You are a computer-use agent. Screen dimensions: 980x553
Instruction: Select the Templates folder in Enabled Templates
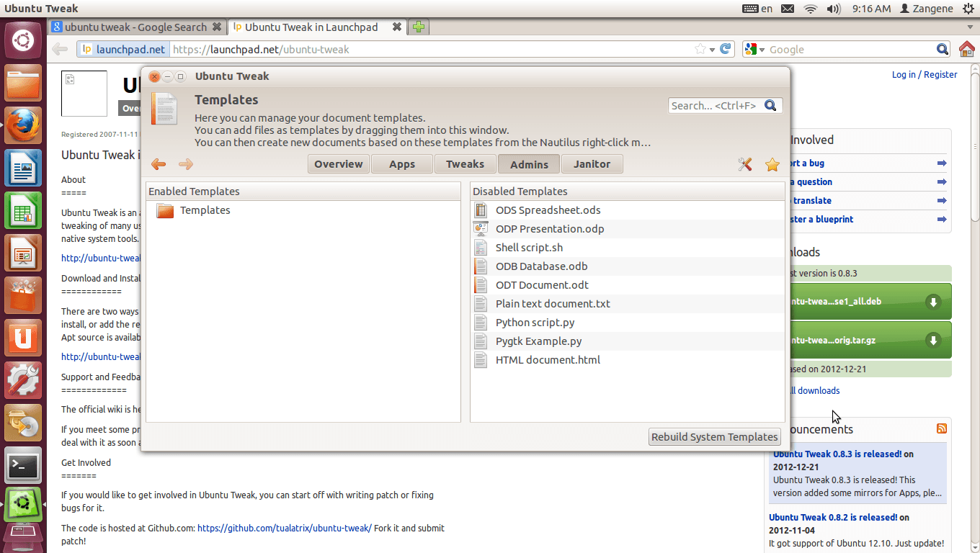(x=303, y=210)
